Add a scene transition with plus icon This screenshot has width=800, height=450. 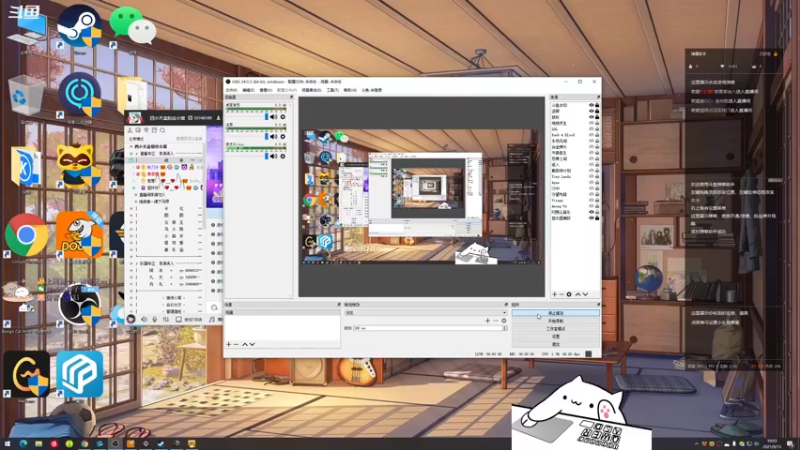click(x=487, y=320)
